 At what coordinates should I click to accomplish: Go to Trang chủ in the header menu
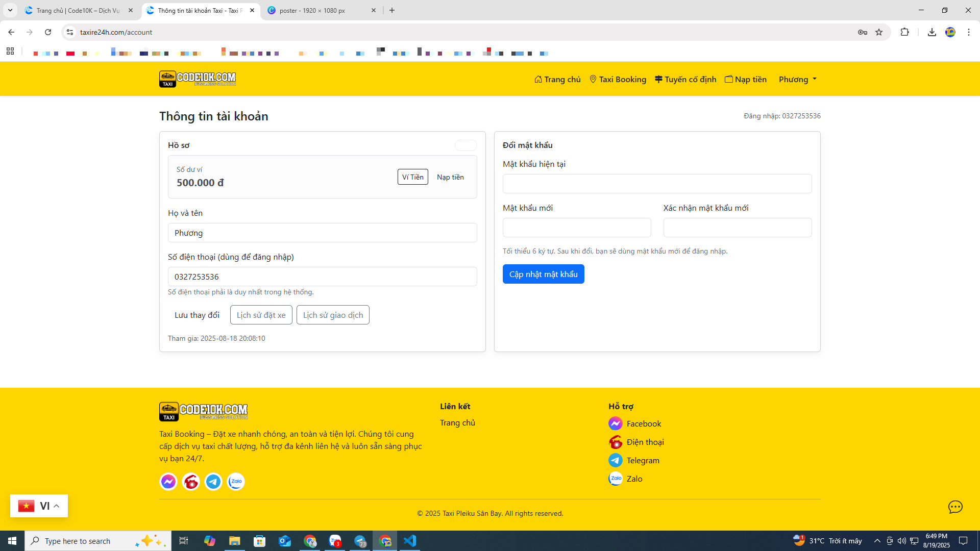[x=557, y=79]
